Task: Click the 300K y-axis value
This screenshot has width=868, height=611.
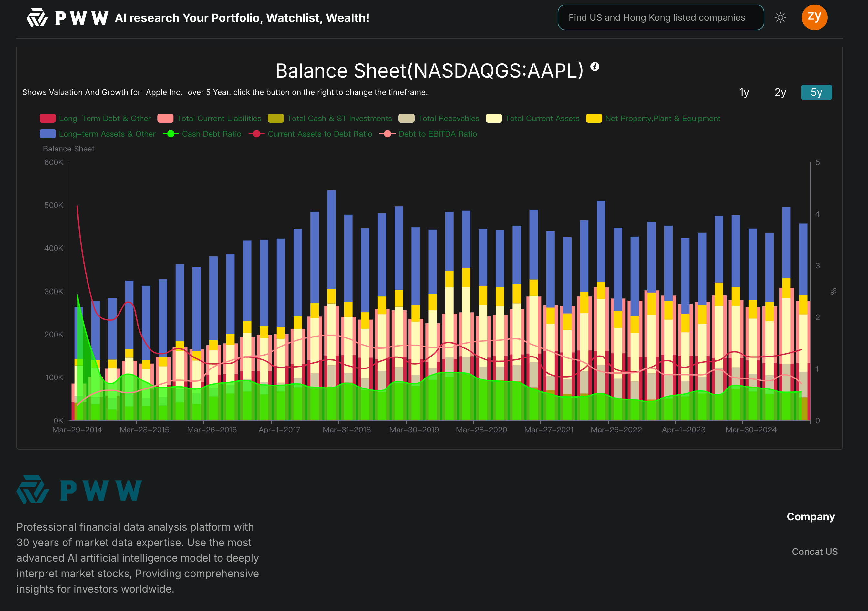Action: [54, 292]
